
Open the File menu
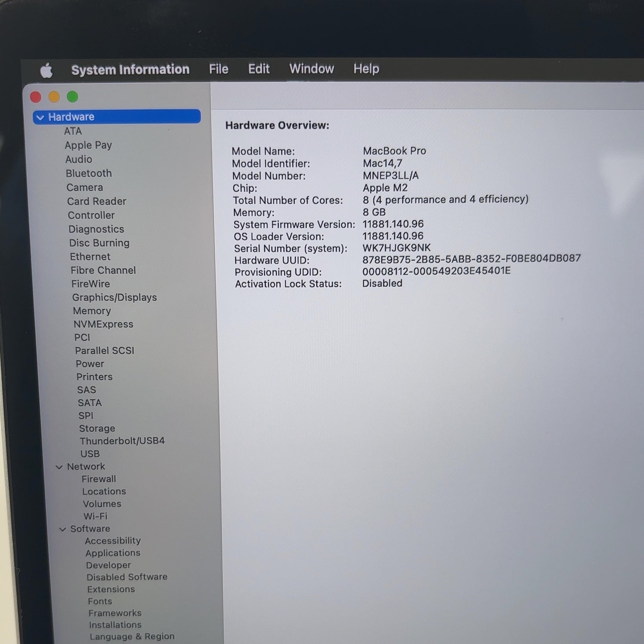(219, 69)
